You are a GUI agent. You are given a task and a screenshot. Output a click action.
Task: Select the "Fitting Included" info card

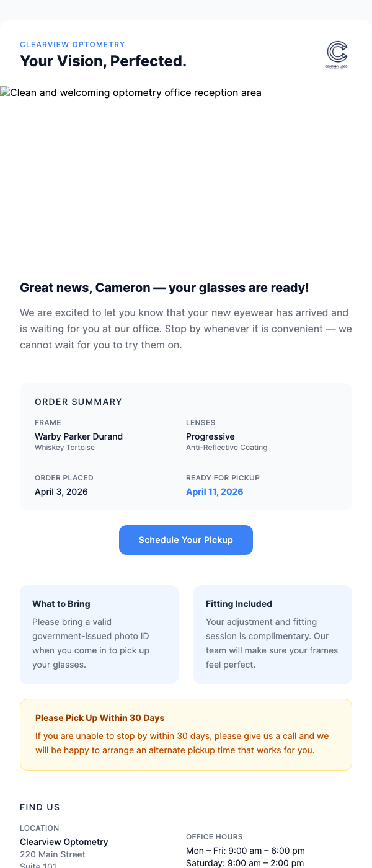point(273,634)
